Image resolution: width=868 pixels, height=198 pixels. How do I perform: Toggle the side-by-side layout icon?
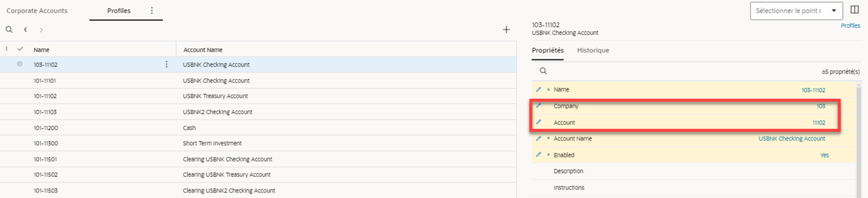click(x=855, y=10)
